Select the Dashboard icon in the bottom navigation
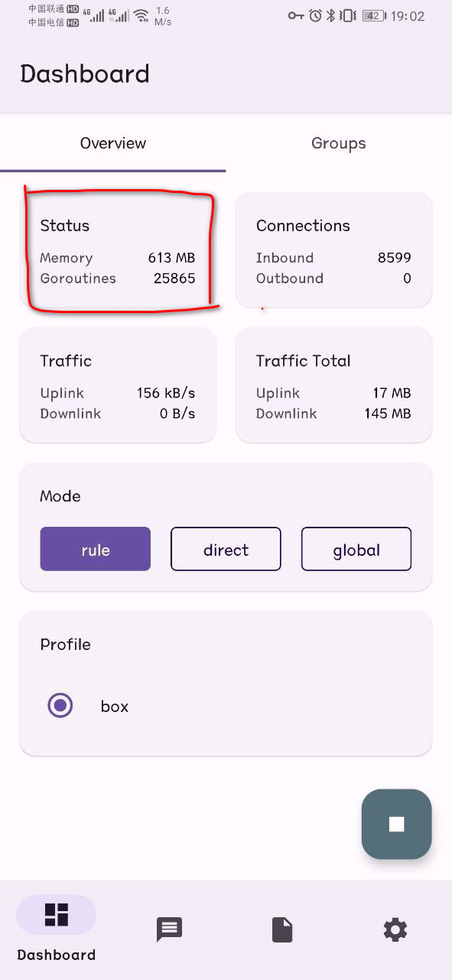 pos(56,914)
